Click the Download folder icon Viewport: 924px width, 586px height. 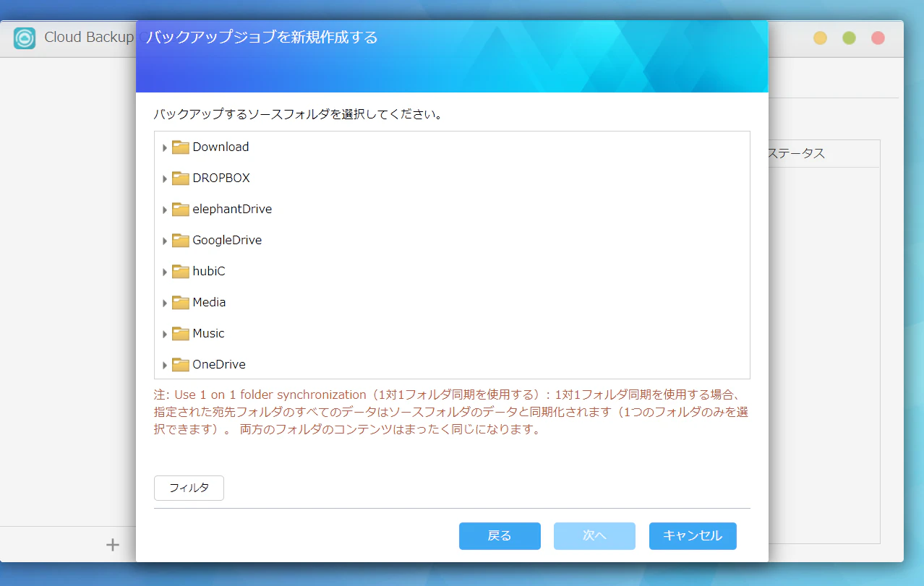tap(181, 147)
